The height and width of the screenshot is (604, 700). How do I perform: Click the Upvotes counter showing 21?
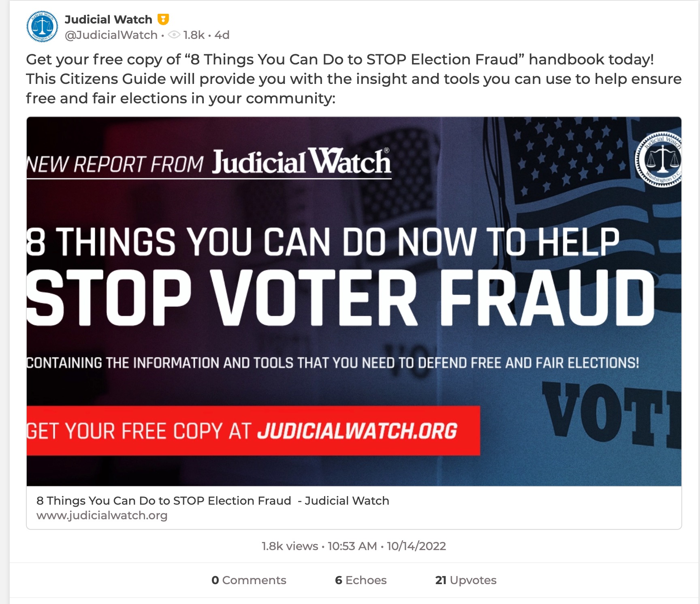click(466, 580)
